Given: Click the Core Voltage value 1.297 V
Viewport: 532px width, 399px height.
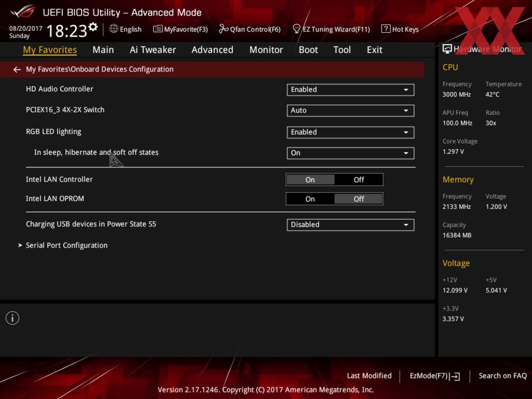Looking at the screenshot, I should (453, 151).
